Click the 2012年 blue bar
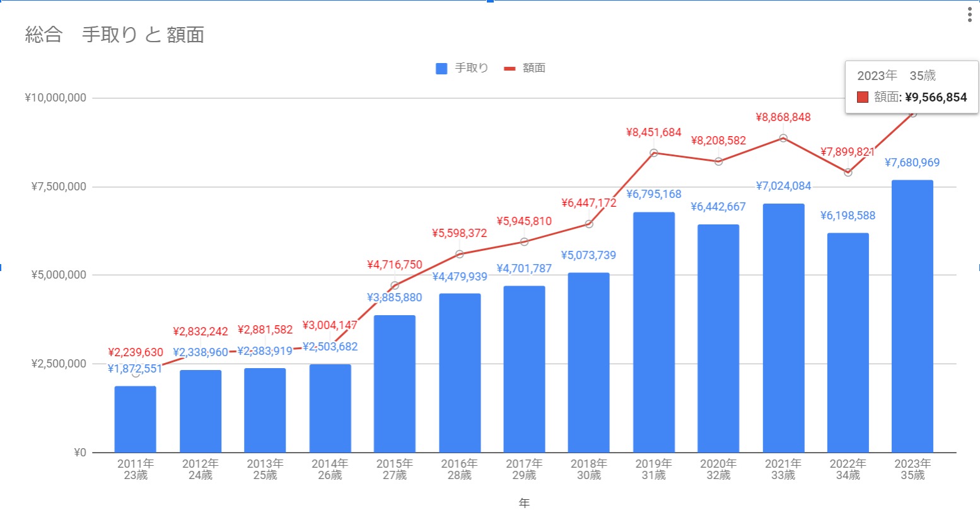 (201, 411)
